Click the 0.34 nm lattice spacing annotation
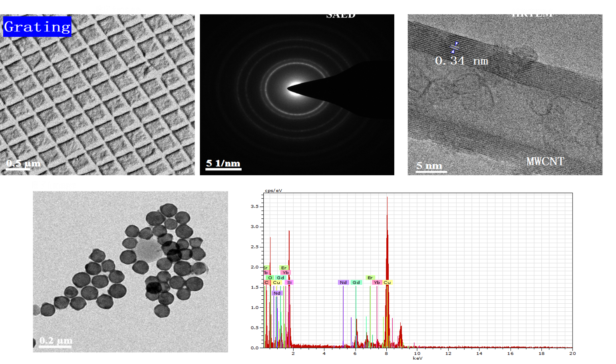The image size is (616, 364). click(x=461, y=61)
